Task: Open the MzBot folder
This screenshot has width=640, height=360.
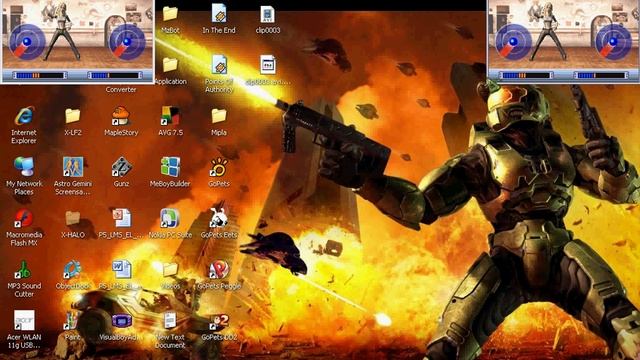Action: pos(170,14)
